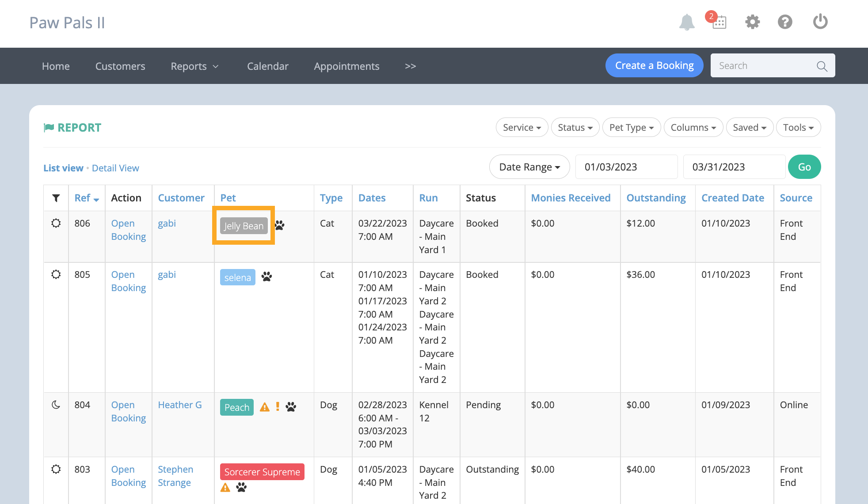Click end date field 03/31/2023
Image resolution: width=868 pixels, height=504 pixels.
tap(734, 167)
